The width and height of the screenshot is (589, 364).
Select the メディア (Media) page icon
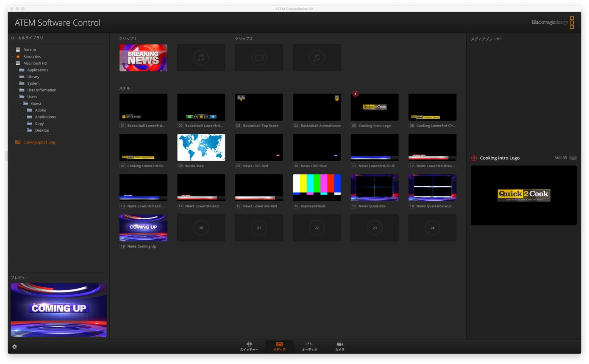tap(279, 346)
